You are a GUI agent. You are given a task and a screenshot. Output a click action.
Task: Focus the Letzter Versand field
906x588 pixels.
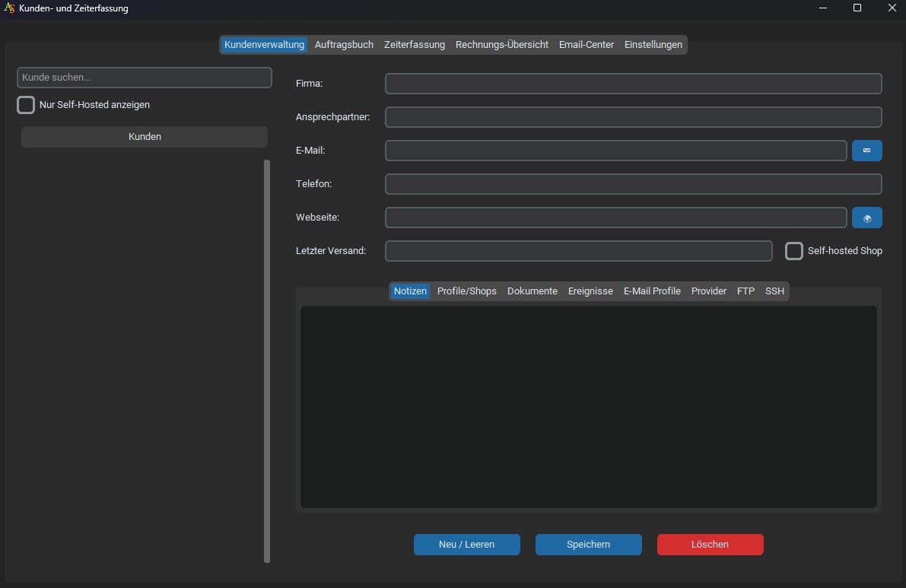tap(578, 251)
